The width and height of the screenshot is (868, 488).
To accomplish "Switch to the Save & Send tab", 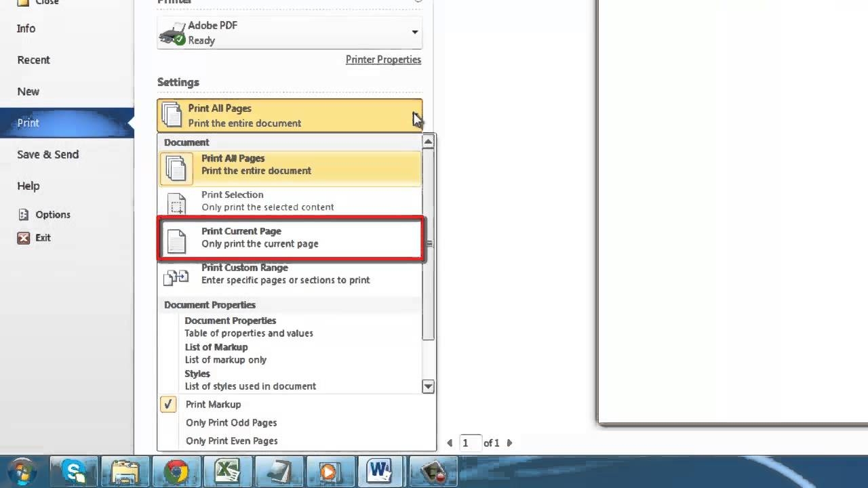I will click(47, 155).
